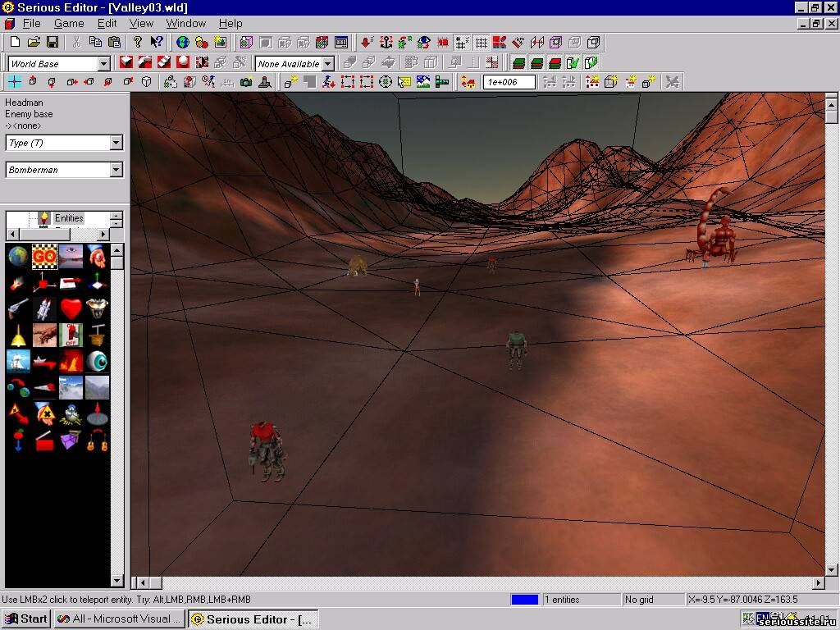The height and width of the screenshot is (630, 840).
Task: Switch to Microsoft Visual taskbar button
Action: [120, 619]
